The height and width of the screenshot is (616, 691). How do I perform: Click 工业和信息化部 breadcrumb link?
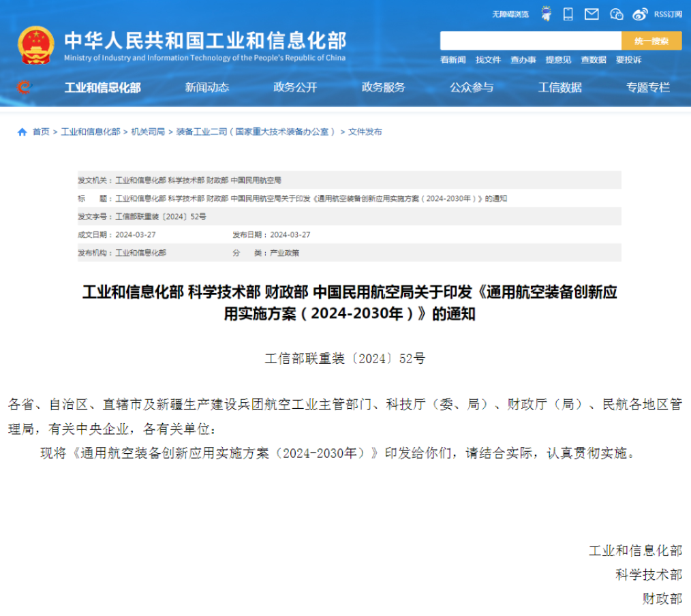point(91,132)
